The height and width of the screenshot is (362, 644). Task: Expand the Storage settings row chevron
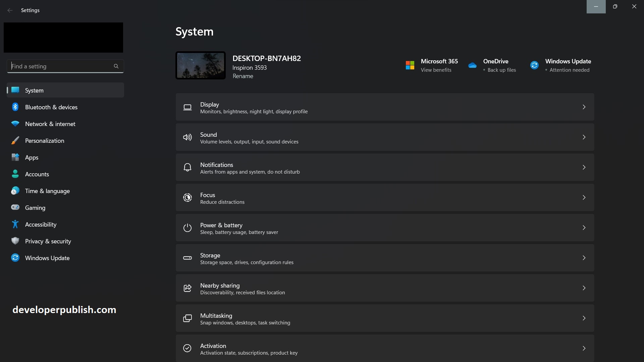(x=584, y=258)
